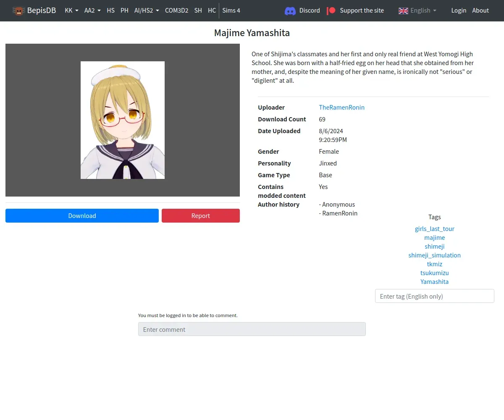
Task: Click the UK flag language icon
Action: 403,10
